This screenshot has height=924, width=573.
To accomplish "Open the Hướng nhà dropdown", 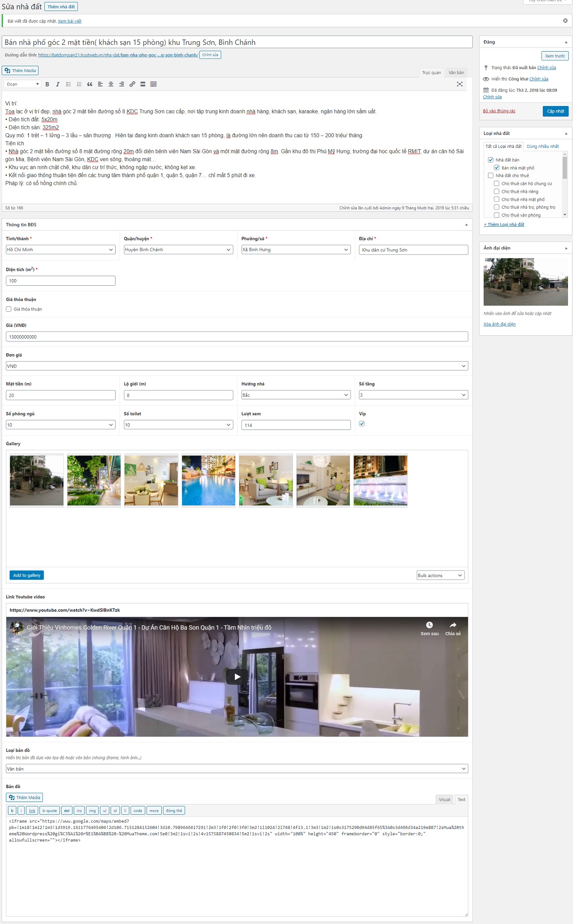I will [x=296, y=395].
